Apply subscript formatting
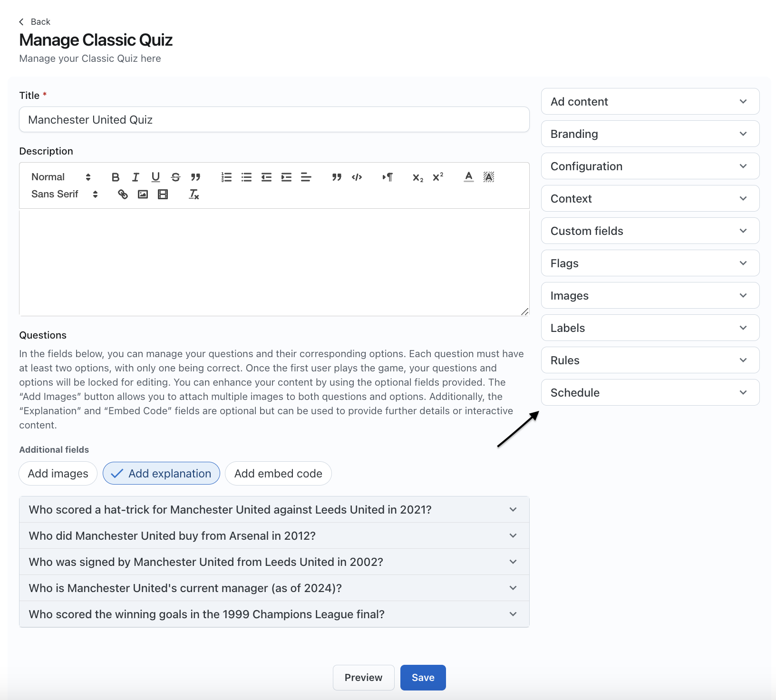Screen dimensions: 776x700 (418, 177)
